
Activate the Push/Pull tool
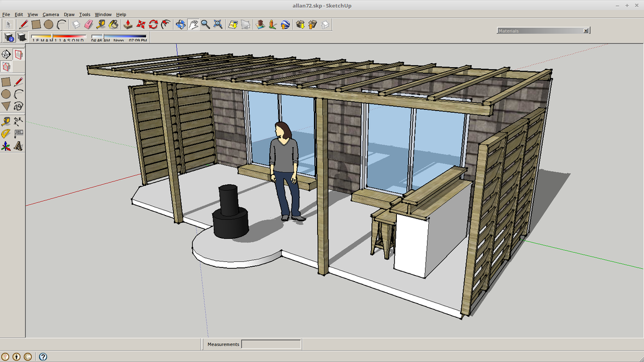(128, 24)
